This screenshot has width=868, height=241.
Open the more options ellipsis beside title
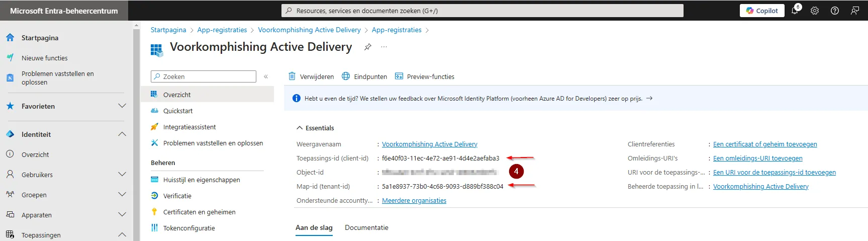click(x=384, y=47)
